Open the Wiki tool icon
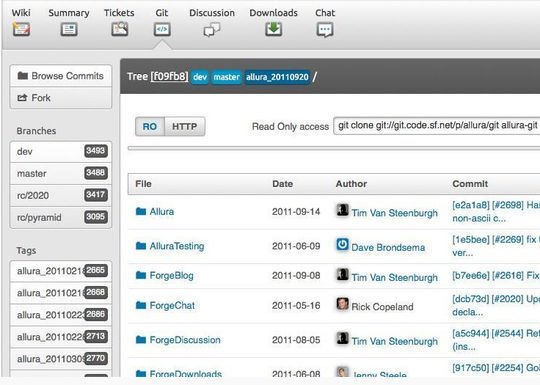The image size is (540, 385). [21, 29]
